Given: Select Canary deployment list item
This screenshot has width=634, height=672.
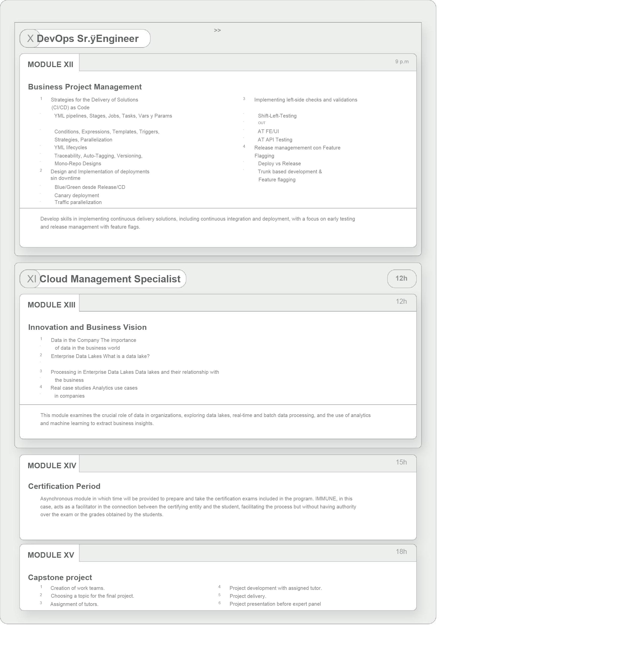Looking at the screenshot, I should point(77,195).
